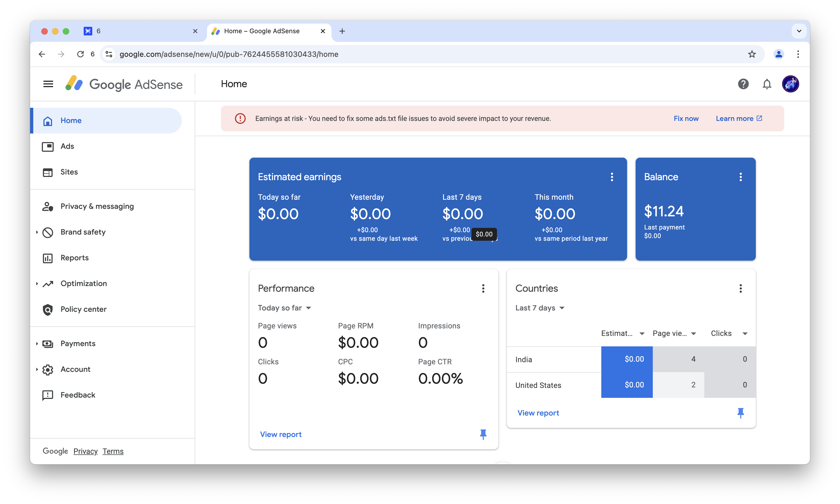Reload the page
840x504 pixels.
coord(80,54)
